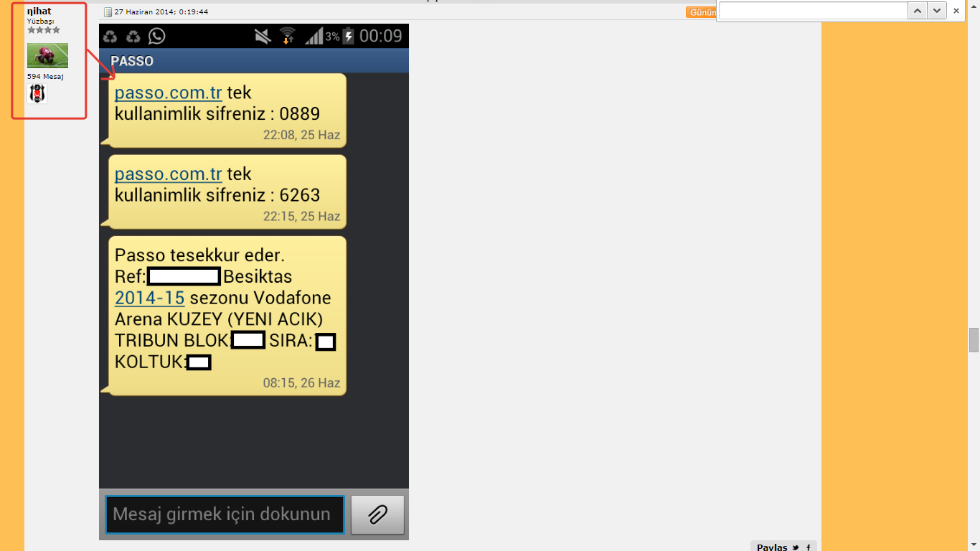The width and height of the screenshot is (980, 551).
Task: Click the '22:15, 25 Haz' message time
Action: coord(301,216)
